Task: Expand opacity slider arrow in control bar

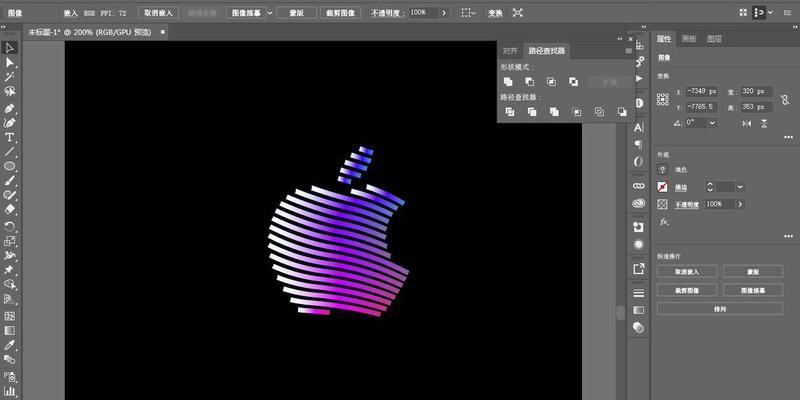Action: point(444,13)
